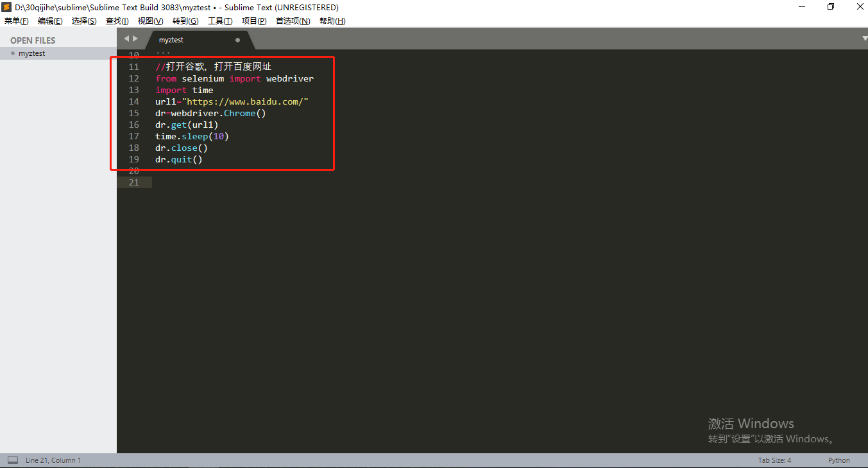This screenshot has height=468, width=868.
Task: Open the 视图(V) menu
Action: point(150,21)
